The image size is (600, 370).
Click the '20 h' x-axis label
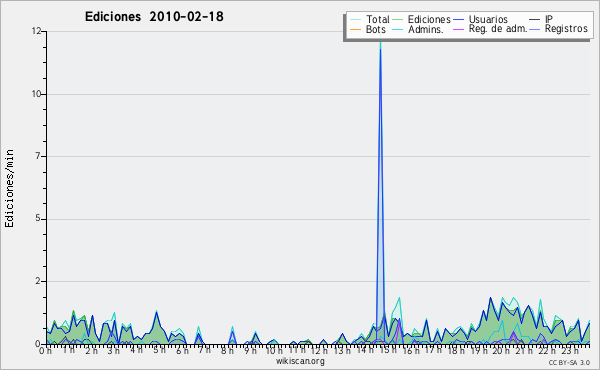pos(500,350)
